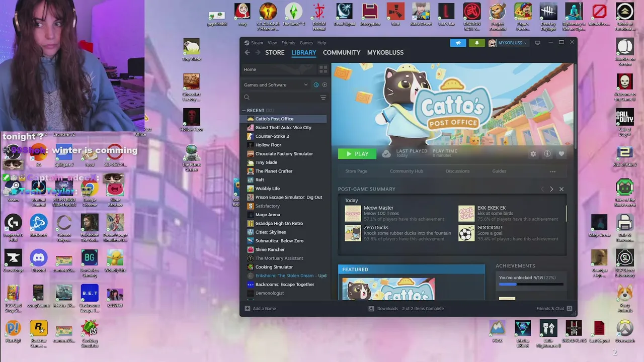Open game info icon for Catto's Post Office

(547, 154)
